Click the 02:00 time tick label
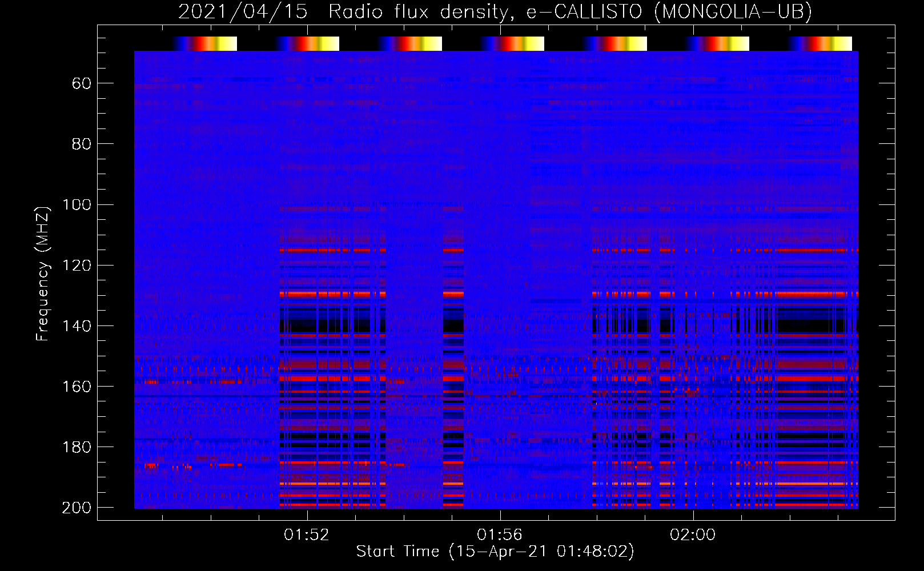924x571 pixels. coord(693,534)
